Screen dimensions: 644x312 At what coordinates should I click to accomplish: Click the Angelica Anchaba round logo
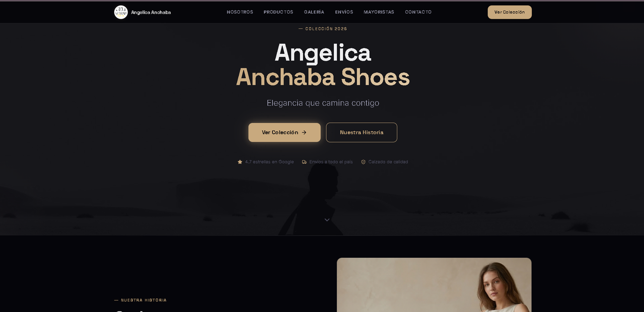click(121, 12)
